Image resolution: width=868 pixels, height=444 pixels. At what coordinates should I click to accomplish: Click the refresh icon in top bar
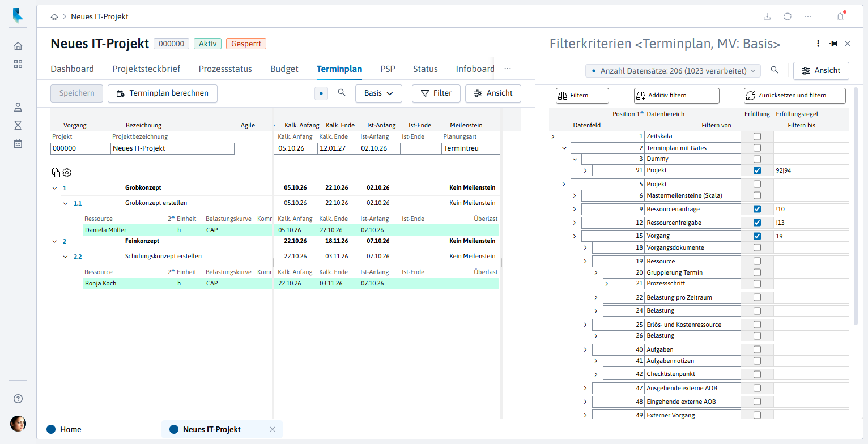click(788, 16)
